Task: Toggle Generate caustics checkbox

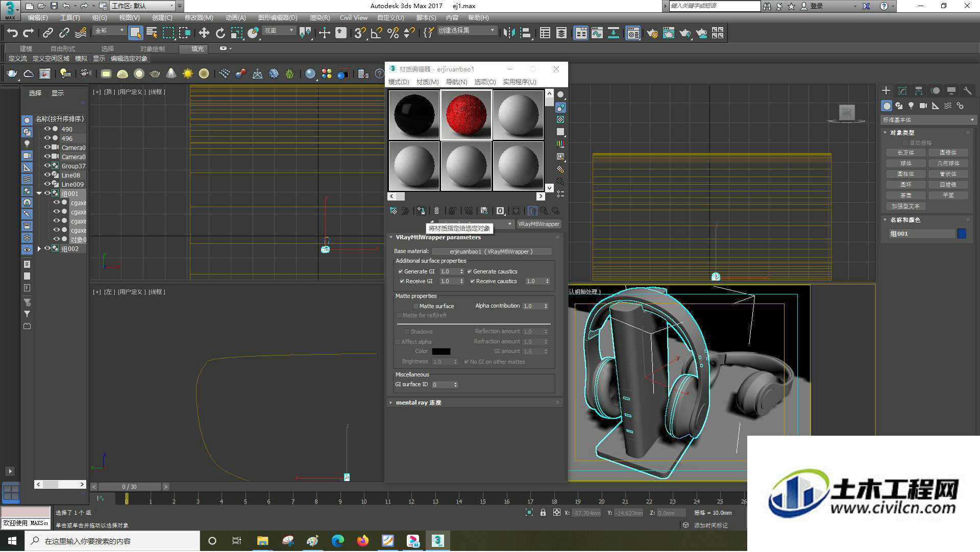Action: pyautogui.click(x=470, y=271)
